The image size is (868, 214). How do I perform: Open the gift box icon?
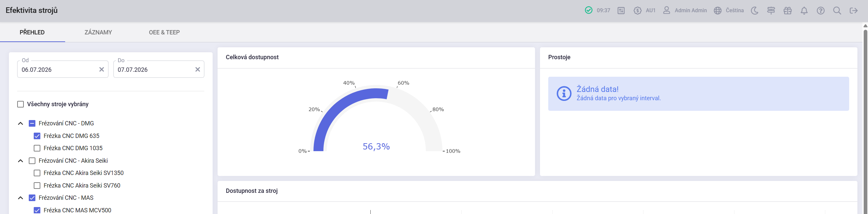click(x=787, y=11)
